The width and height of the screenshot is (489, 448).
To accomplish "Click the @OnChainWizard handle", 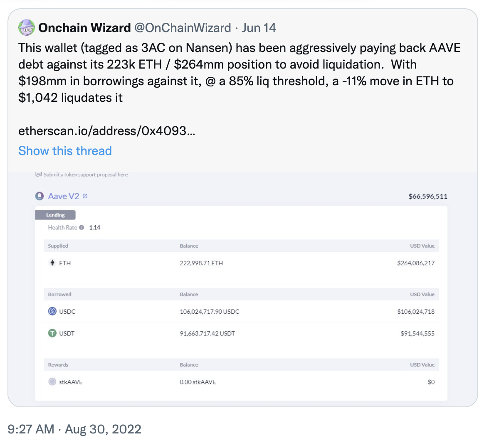I will point(183,28).
